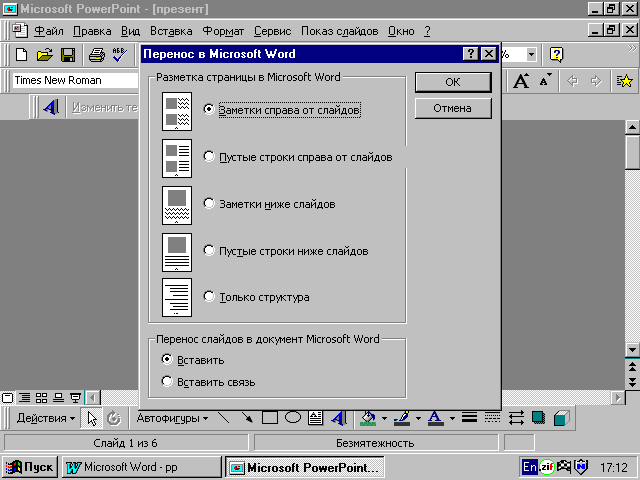The image size is (640, 480).
Task: Click the En language indicator in tray
Action: [530, 467]
